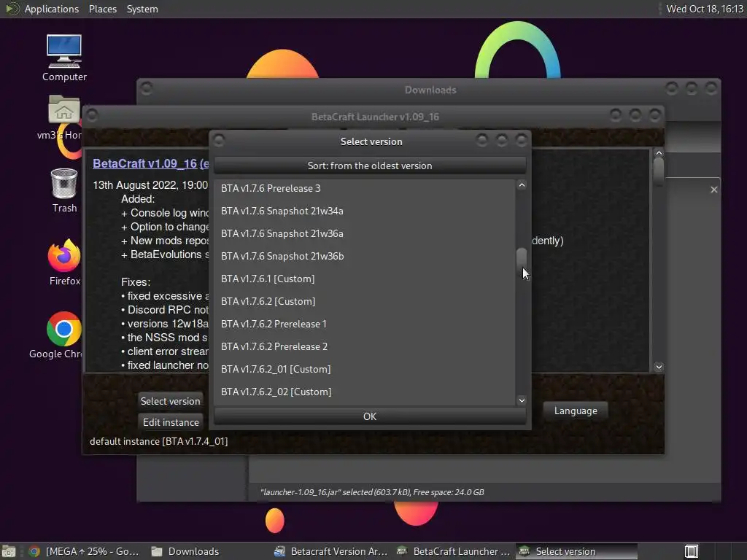Toggle sort order: from the oldest version

coord(370,166)
